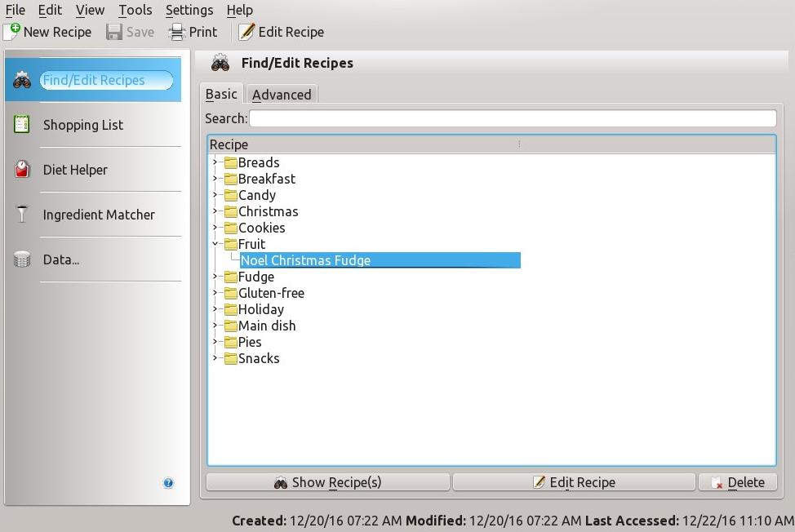The height and width of the screenshot is (532, 795).
Task: Expand the Pies category
Action: [215, 342]
